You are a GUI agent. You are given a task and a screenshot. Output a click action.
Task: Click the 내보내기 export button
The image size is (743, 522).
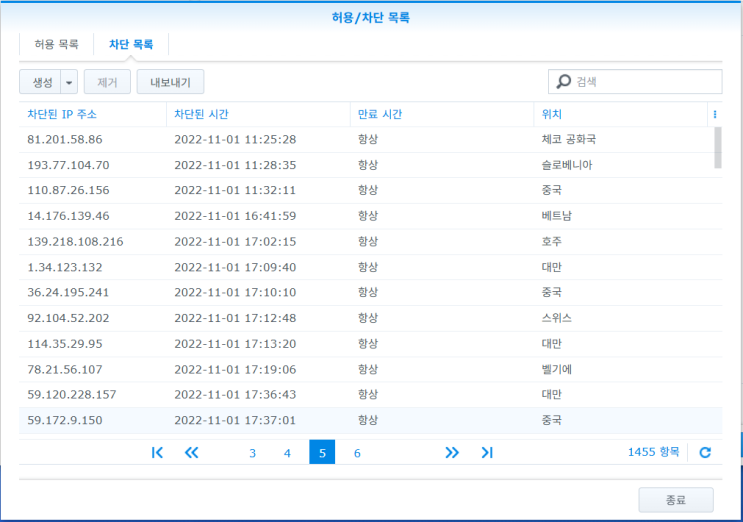coord(171,82)
